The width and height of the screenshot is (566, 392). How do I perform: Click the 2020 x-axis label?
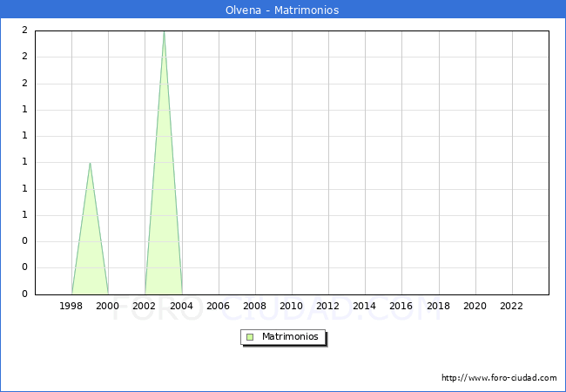coord(475,306)
